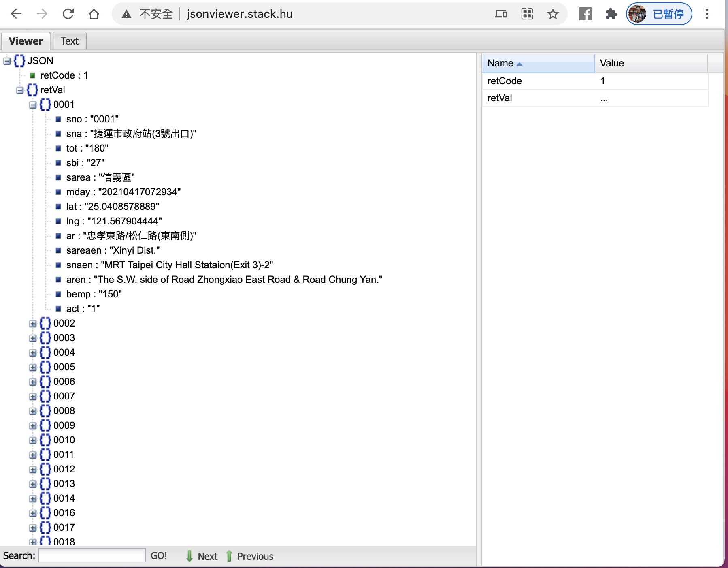Select the tree item tot : "180"

[x=87, y=148]
